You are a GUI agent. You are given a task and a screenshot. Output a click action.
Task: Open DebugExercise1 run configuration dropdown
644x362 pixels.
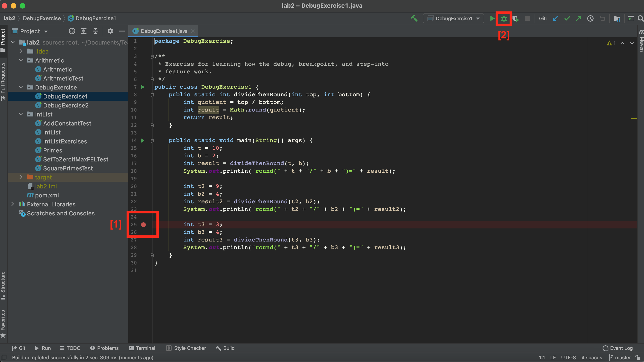point(453,18)
